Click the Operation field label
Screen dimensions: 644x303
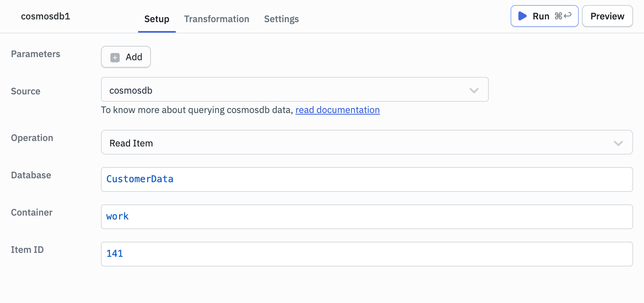[32, 138]
